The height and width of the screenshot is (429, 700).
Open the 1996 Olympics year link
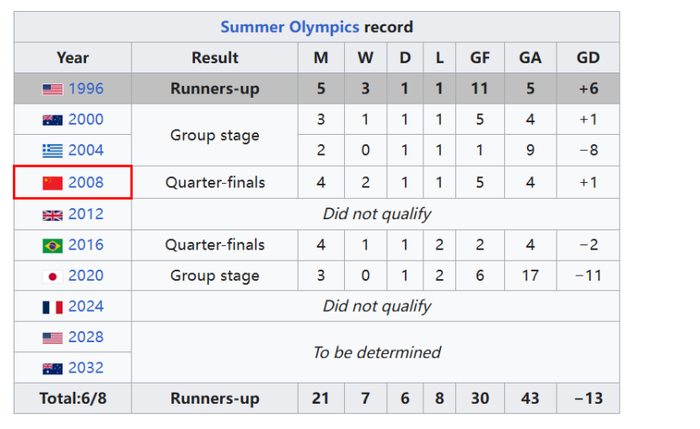pos(86,89)
